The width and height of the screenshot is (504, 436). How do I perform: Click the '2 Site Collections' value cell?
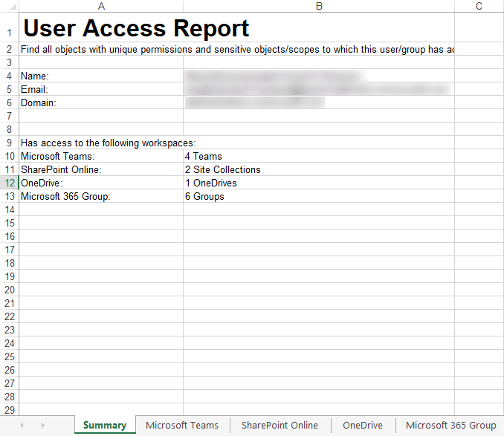point(319,169)
